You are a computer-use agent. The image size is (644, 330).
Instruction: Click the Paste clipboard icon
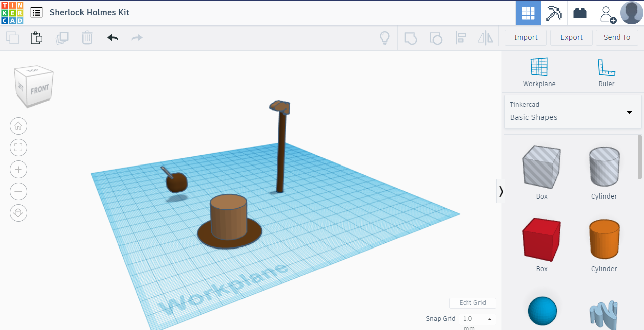(x=36, y=38)
